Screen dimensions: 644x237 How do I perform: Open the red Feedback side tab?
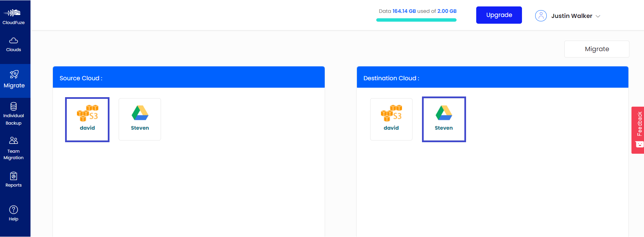tap(638, 130)
